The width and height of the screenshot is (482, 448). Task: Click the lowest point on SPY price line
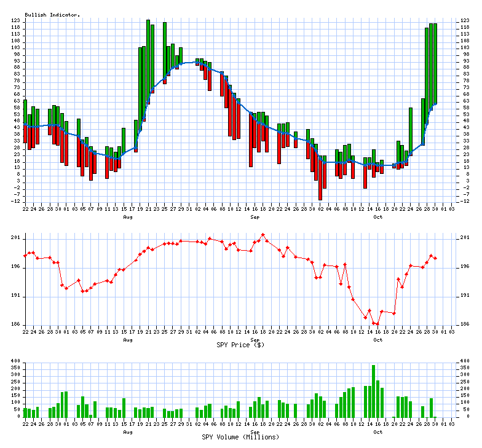click(x=377, y=324)
